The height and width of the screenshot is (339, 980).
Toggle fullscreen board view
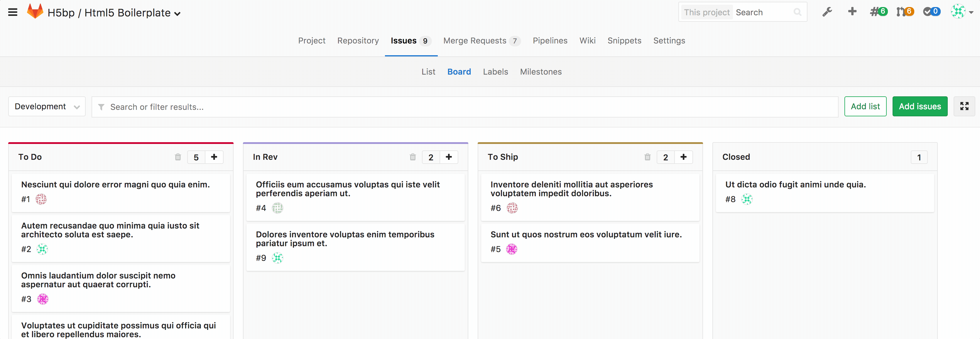click(964, 106)
